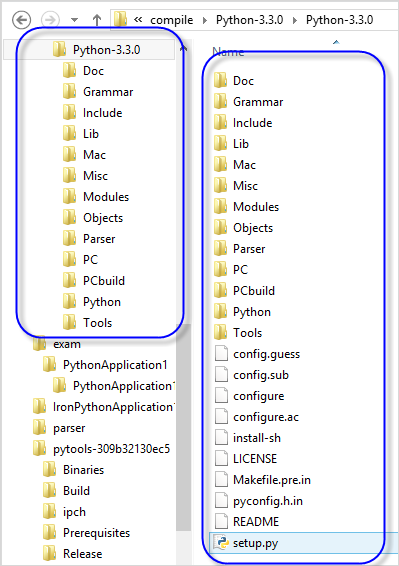Viewport: 399px width, 566px height.
Task: Click Mac folder icon in file list
Action: (x=220, y=164)
